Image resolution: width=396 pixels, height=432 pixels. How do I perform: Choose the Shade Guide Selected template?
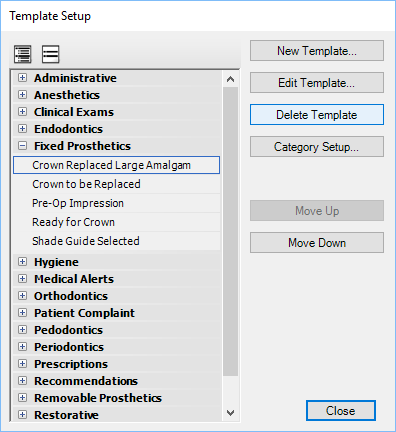[117, 241]
